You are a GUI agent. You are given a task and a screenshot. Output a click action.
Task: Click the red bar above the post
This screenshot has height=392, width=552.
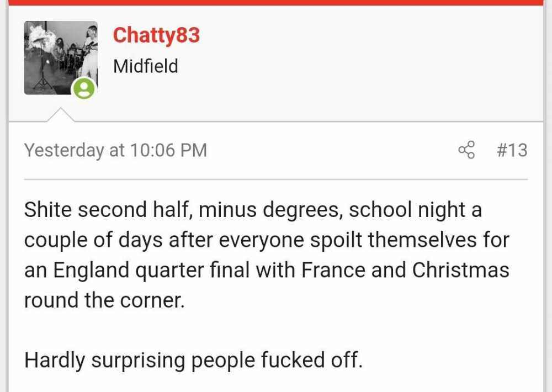point(276,2)
